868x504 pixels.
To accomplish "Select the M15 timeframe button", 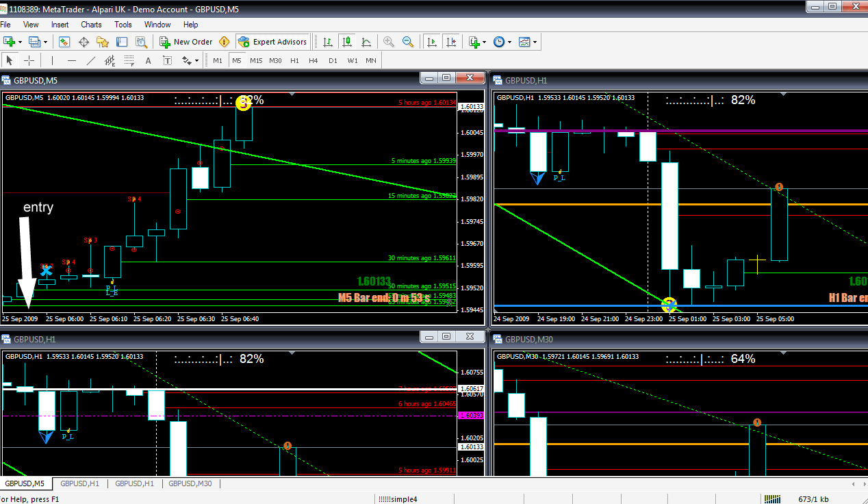I will coord(256,60).
